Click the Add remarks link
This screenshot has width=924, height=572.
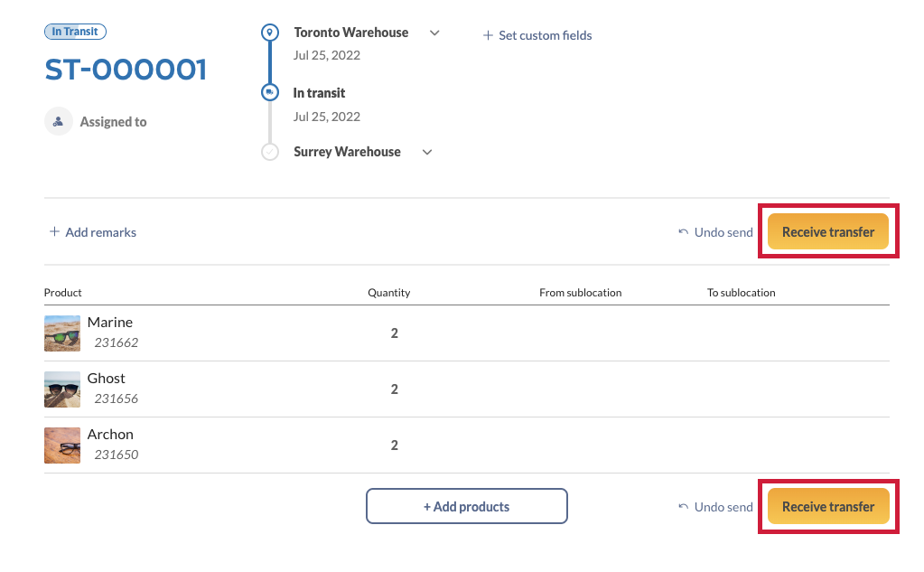(100, 232)
